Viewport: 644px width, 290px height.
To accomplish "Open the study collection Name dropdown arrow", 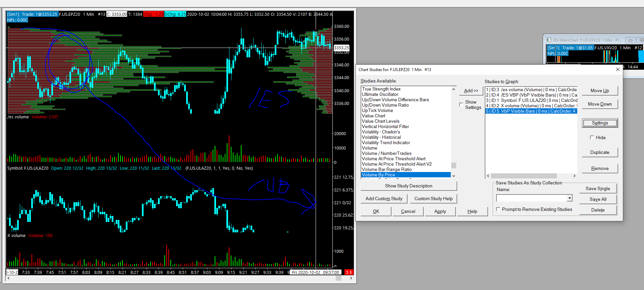I will click(x=569, y=198).
